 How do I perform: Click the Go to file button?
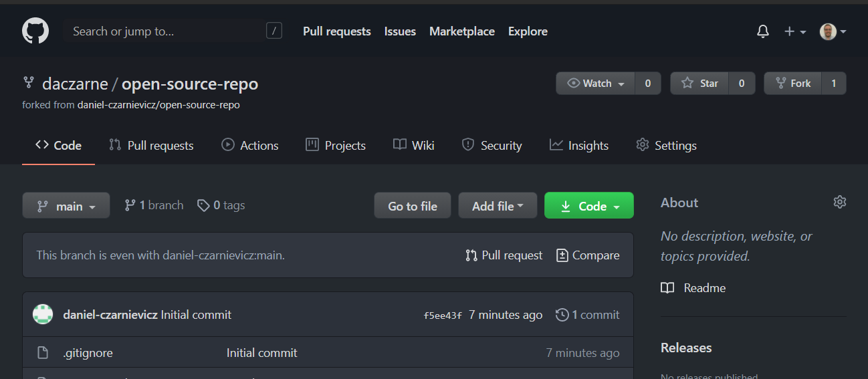coord(412,206)
